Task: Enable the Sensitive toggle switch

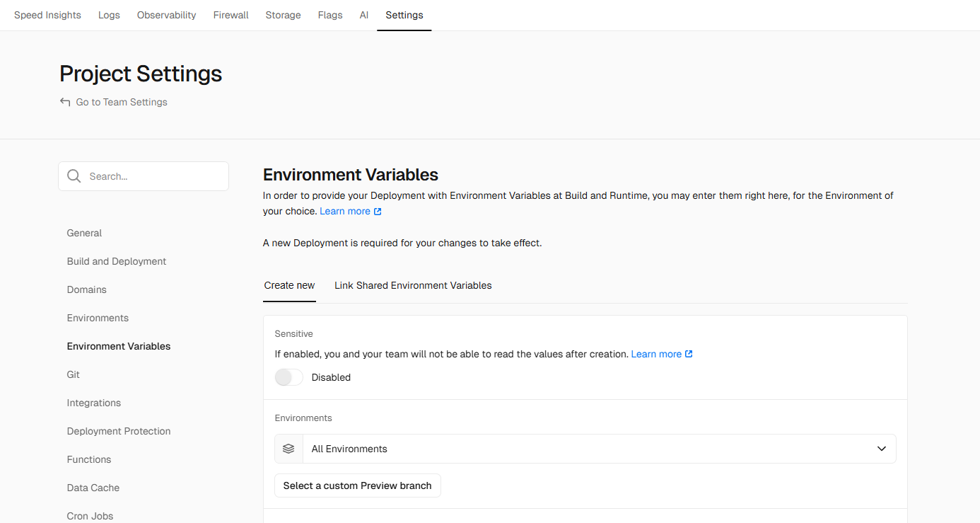Action: (x=288, y=377)
